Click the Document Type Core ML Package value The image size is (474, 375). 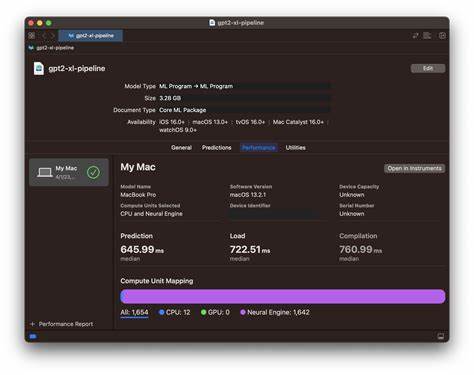pyautogui.click(x=182, y=110)
